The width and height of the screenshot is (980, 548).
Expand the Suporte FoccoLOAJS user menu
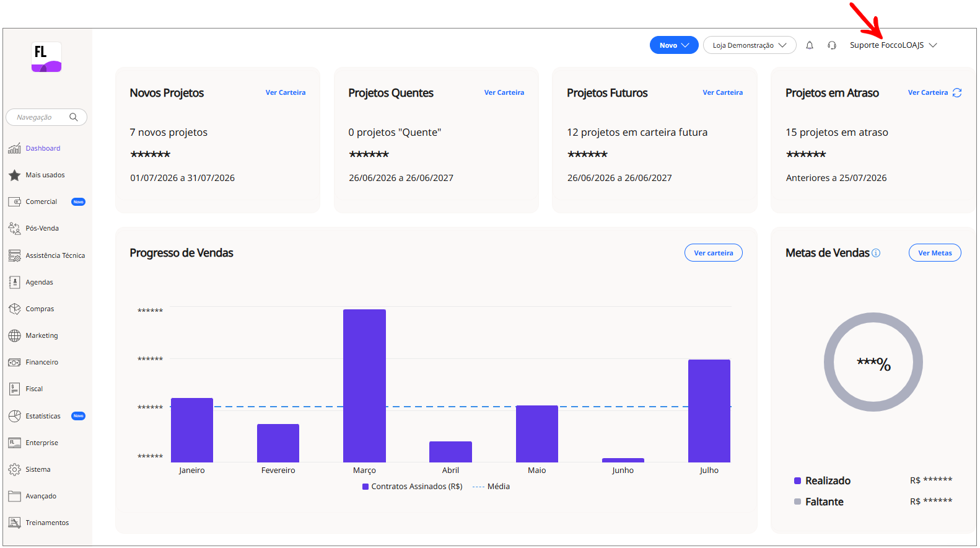tap(893, 45)
